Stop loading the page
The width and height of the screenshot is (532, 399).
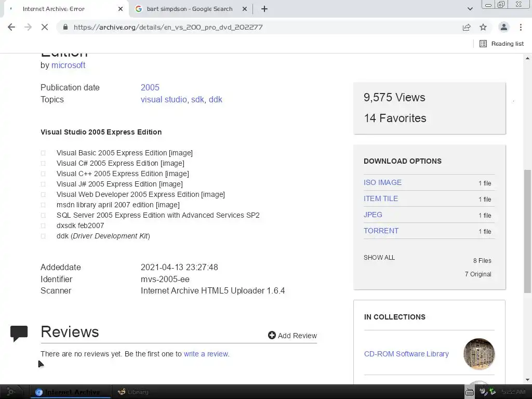point(45,27)
